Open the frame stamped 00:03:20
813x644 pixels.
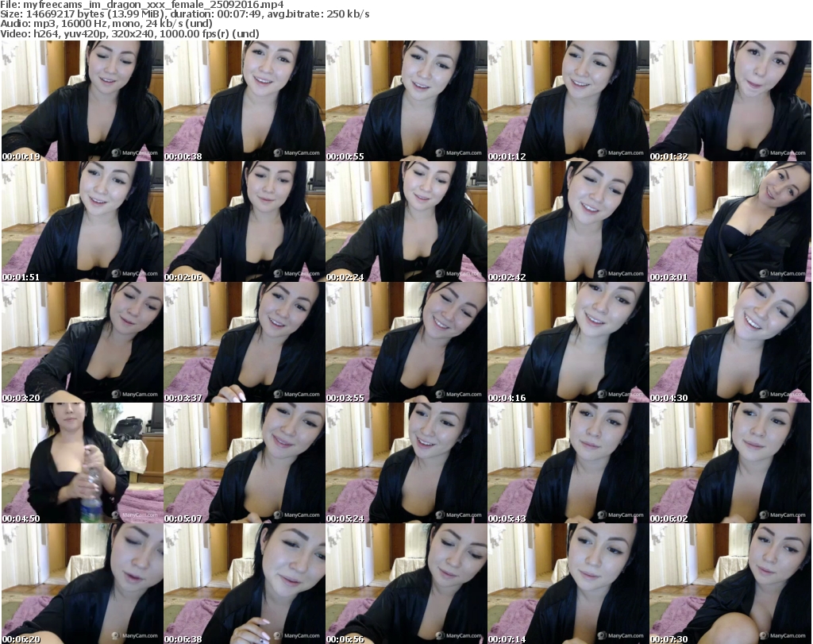83,342
